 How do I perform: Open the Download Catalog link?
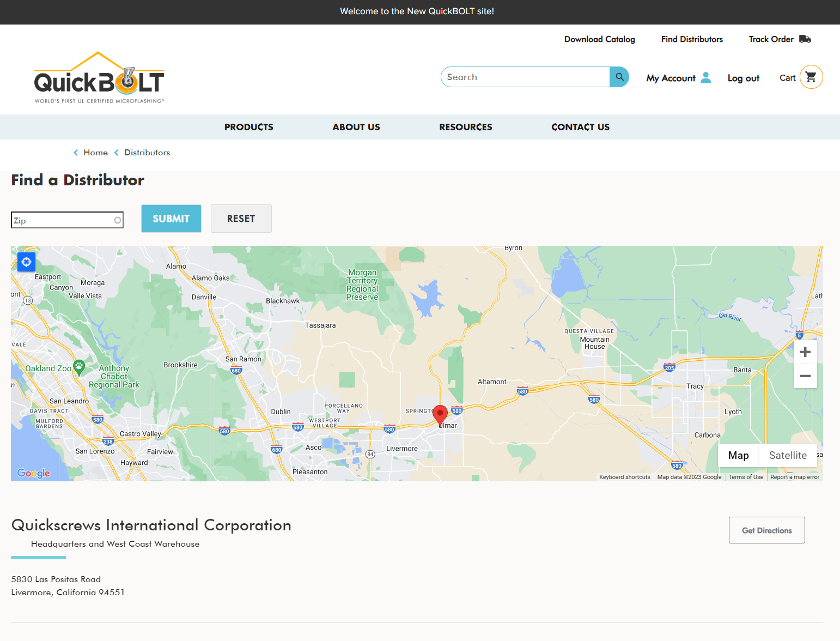599,39
